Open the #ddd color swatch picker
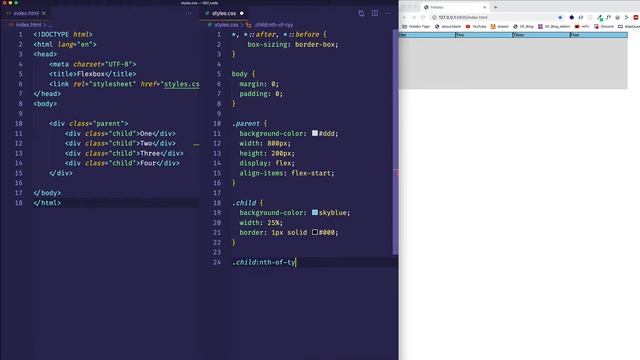640x360 pixels. click(315, 133)
